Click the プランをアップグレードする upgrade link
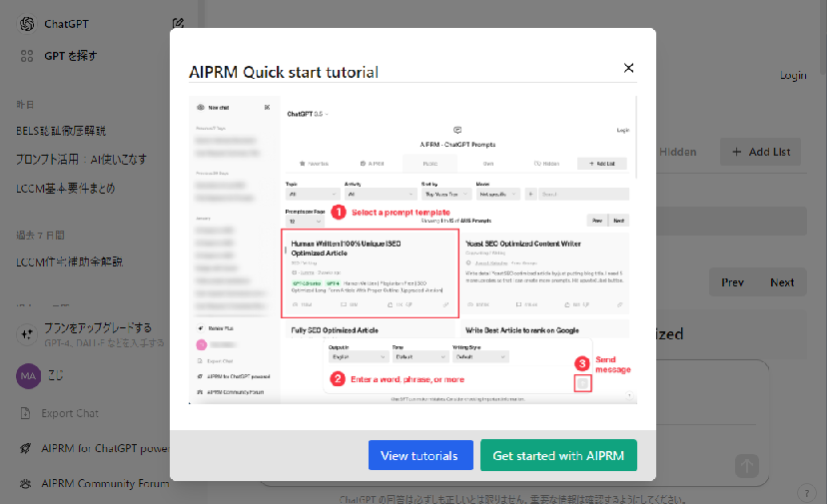 (98, 328)
